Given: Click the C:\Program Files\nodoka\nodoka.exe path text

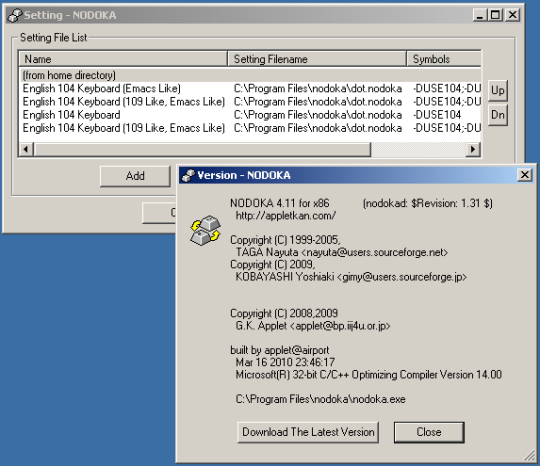Looking at the screenshot, I should coord(321,399).
